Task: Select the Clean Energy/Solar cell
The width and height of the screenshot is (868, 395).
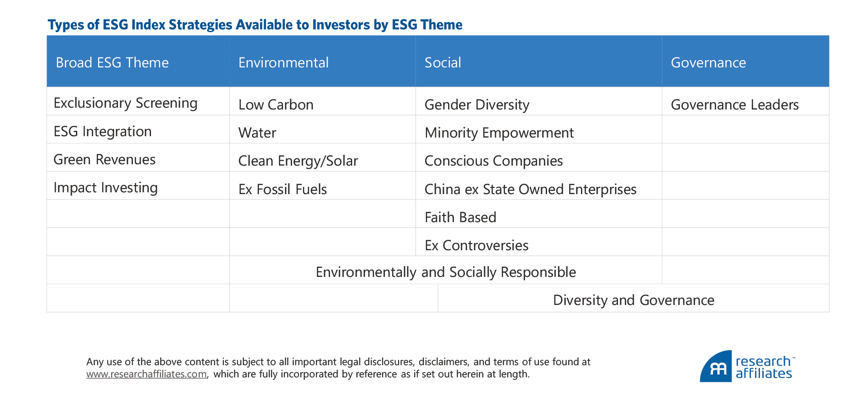Action: pyautogui.click(x=298, y=161)
